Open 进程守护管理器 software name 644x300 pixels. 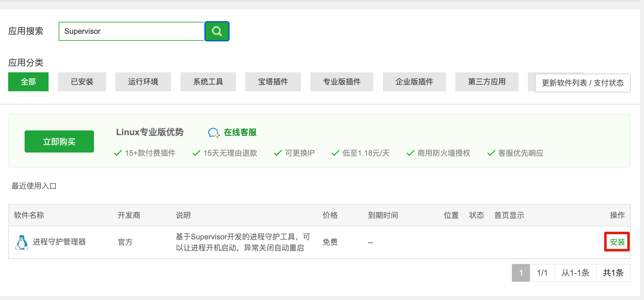tap(59, 242)
